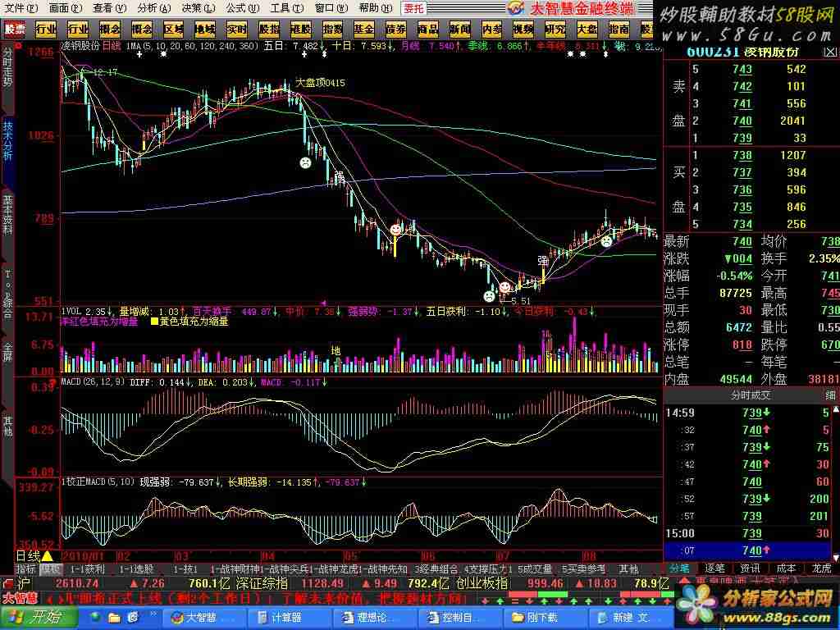Image resolution: width=840 pixels, height=630 pixels.
Task: Click the 大智慧金融终端 logo icon
Action: (x=515, y=7)
